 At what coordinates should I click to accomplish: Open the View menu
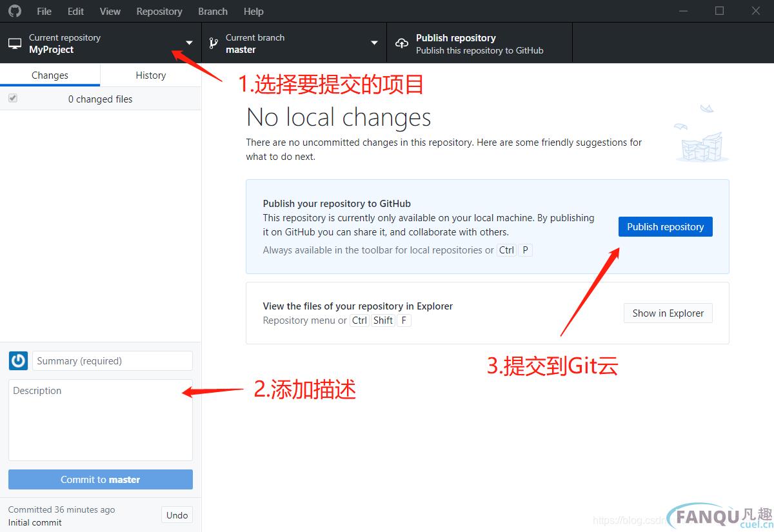tap(110, 11)
